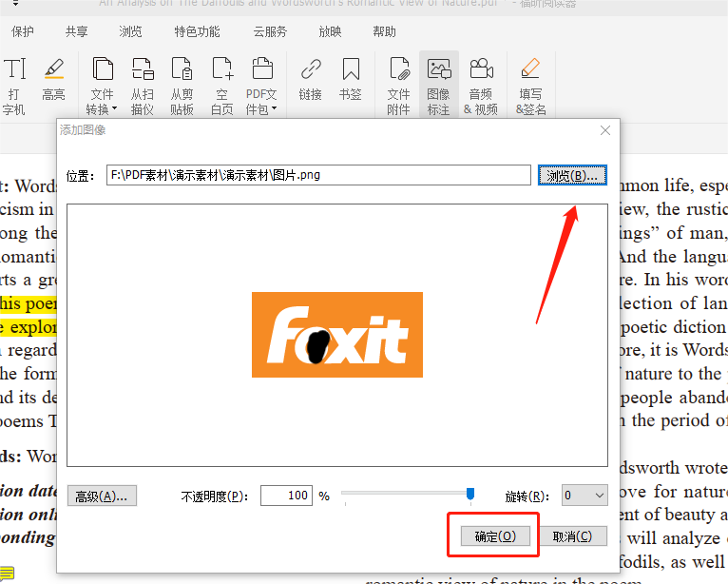Viewport: 728px width, 584px height.
Task: Select the Link tool
Action: pyautogui.click(x=311, y=79)
